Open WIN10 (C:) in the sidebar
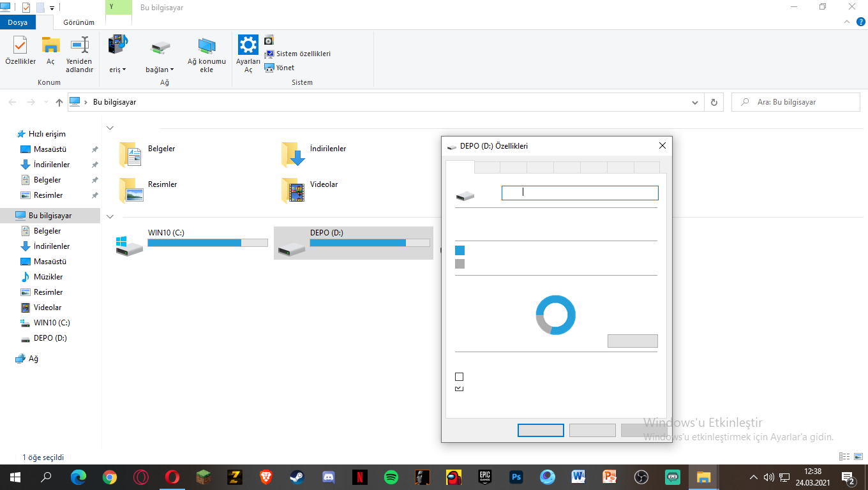 [52, 323]
